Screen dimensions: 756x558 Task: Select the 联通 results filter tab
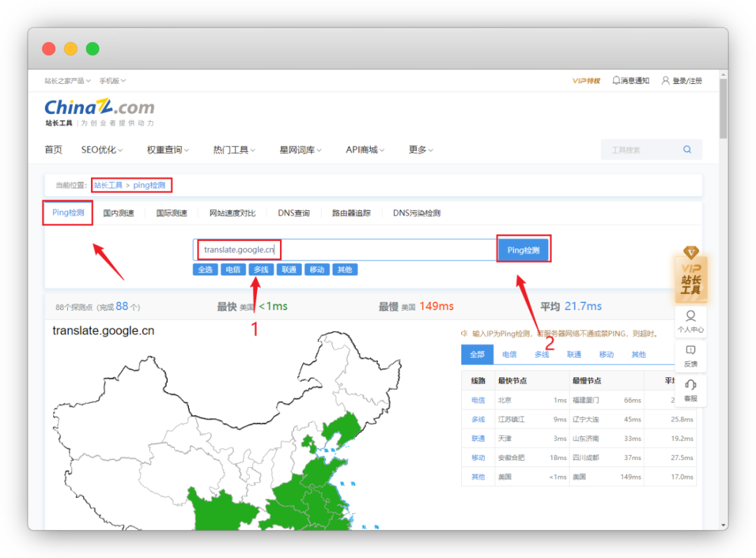574,354
